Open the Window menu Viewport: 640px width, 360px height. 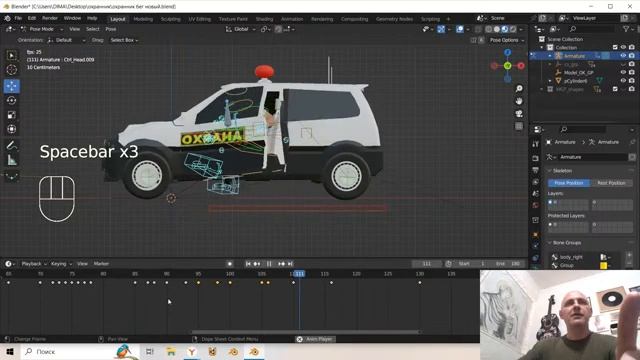click(x=72, y=18)
